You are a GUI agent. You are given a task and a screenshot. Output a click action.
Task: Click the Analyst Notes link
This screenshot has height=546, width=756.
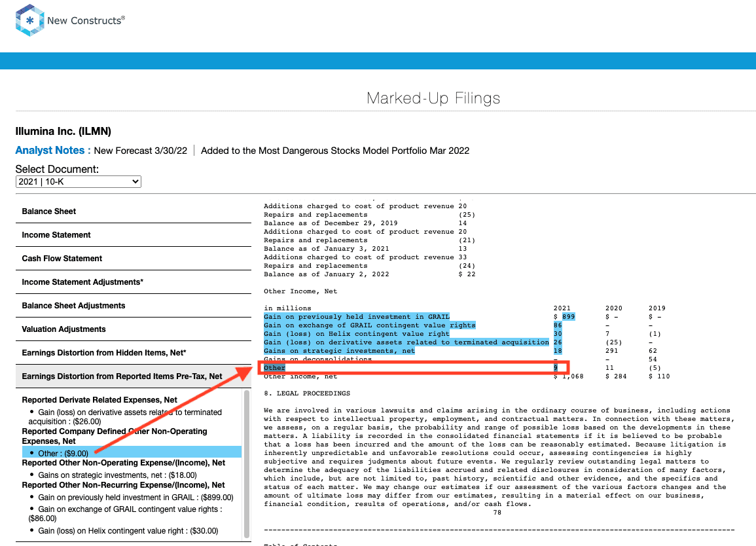pyautogui.click(x=53, y=151)
